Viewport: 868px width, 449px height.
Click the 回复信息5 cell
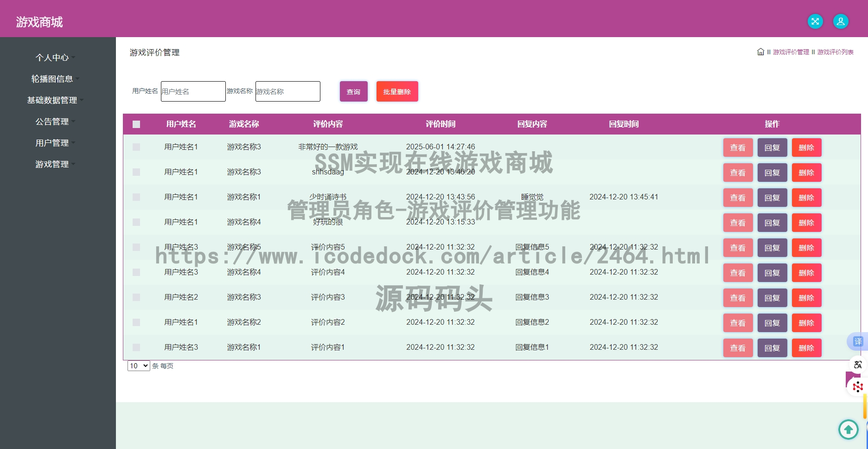click(x=532, y=247)
